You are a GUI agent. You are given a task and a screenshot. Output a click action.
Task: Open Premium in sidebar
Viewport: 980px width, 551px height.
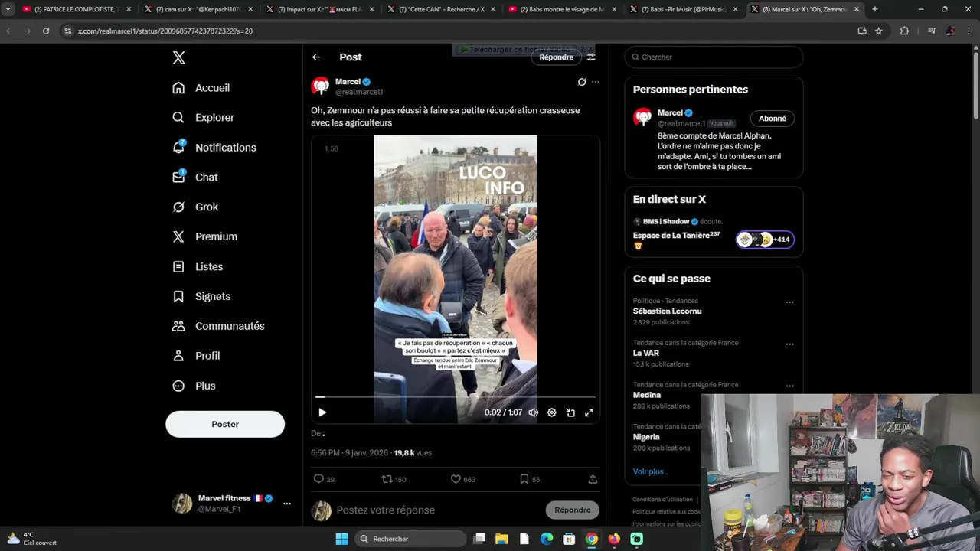pos(204,237)
